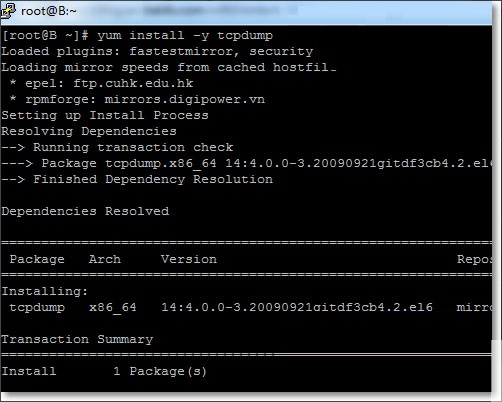Image resolution: width=502 pixels, height=402 pixels.
Task: Click the Loading mirror speeds line
Action: click(169, 67)
